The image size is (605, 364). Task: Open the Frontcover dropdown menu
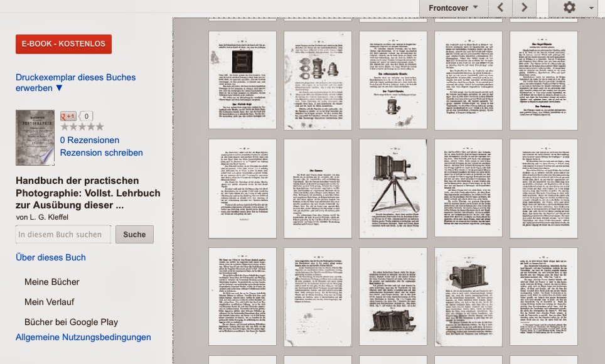pos(454,8)
